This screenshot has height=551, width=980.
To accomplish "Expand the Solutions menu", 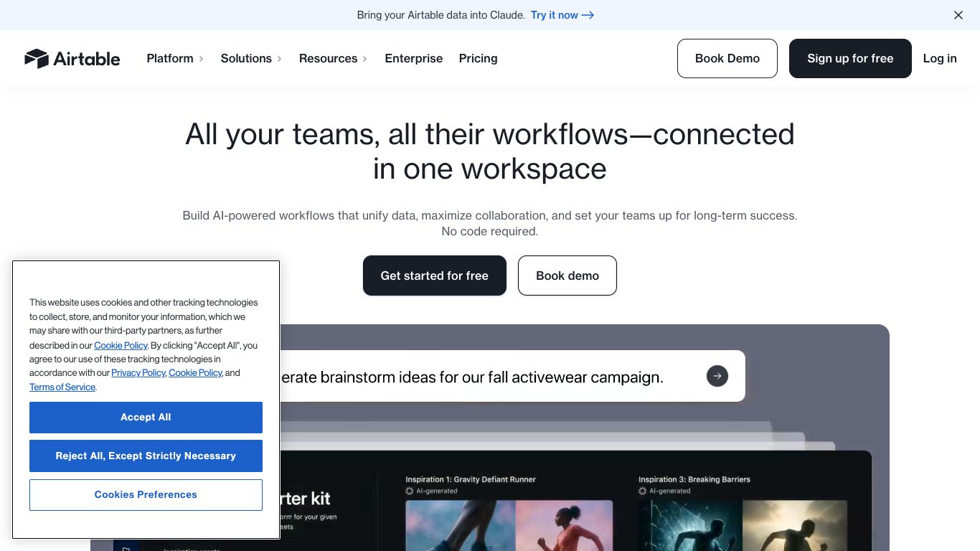I will [x=251, y=59].
